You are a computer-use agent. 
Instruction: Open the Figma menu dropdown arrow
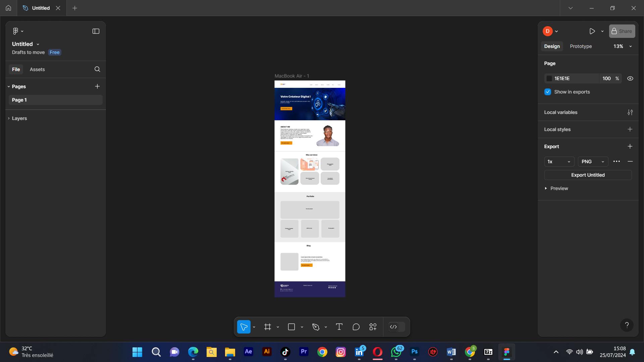22,31
